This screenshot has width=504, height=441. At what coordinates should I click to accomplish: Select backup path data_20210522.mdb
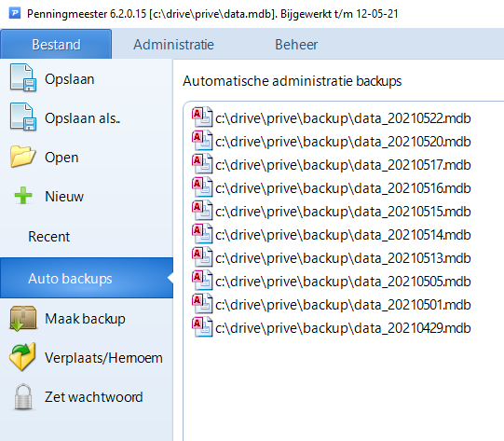coord(343,118)
